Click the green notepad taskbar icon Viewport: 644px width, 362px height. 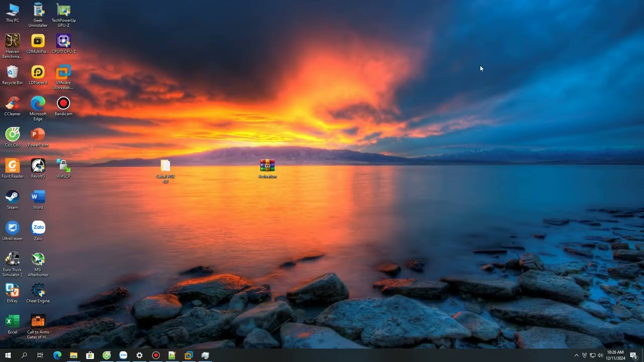click(172, 355)
